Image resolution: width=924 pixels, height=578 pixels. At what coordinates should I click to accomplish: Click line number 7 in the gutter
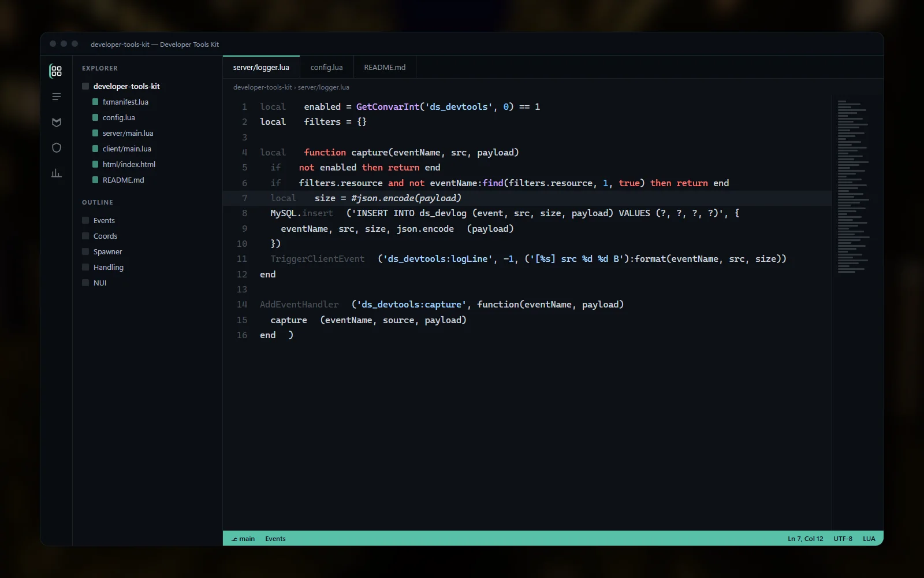coord(244,198)
